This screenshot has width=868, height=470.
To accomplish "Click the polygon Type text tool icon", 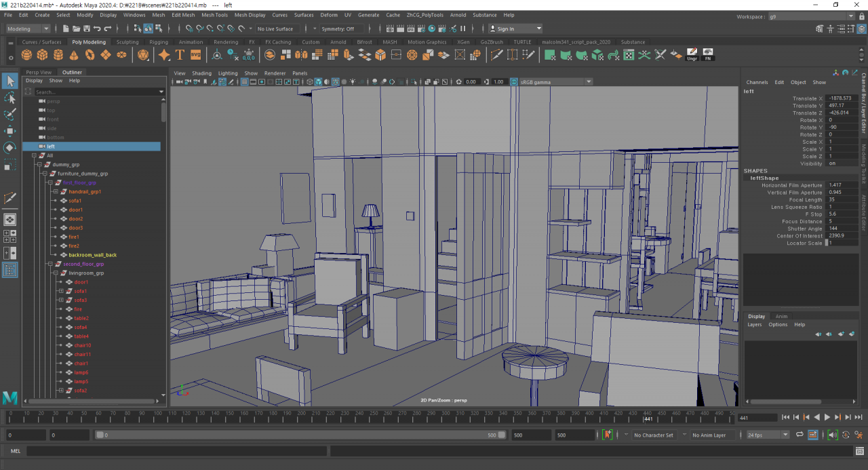I will click(x=180, y=55).
